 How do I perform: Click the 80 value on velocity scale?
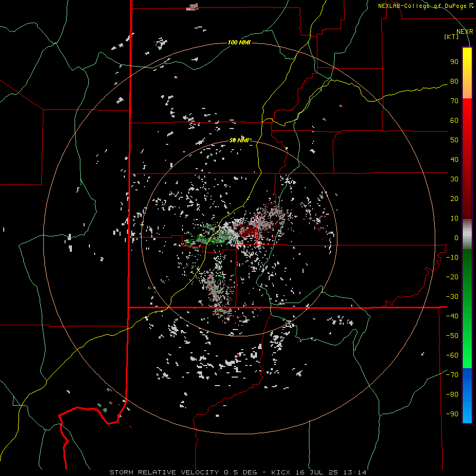pos(454,81)
